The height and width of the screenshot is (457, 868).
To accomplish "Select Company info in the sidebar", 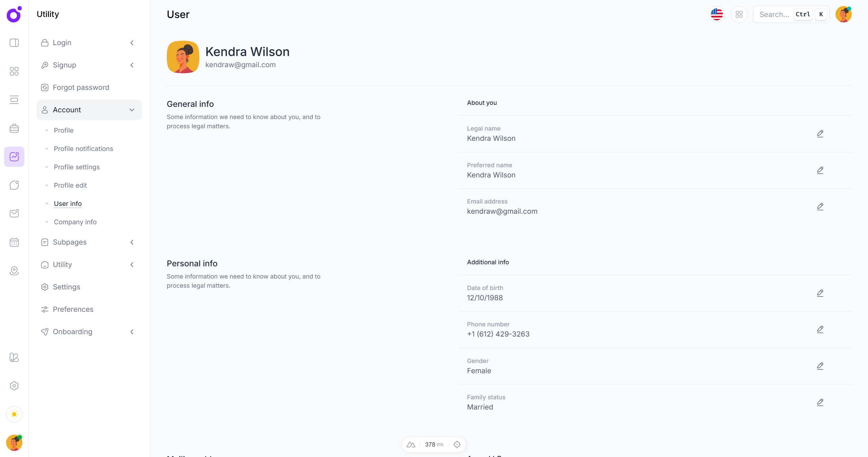I will pyautogui.click(x=75, y=222).
